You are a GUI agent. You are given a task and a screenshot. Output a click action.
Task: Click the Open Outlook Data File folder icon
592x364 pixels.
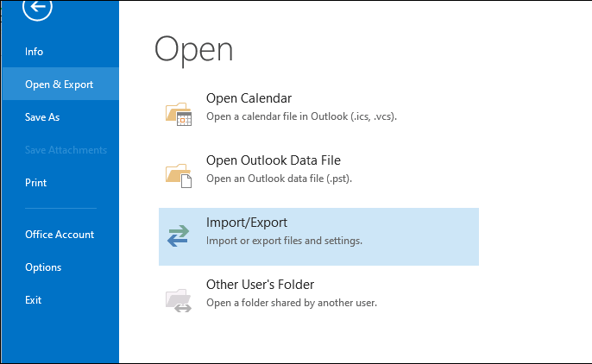pyautogui.click(x=179, y=175)
